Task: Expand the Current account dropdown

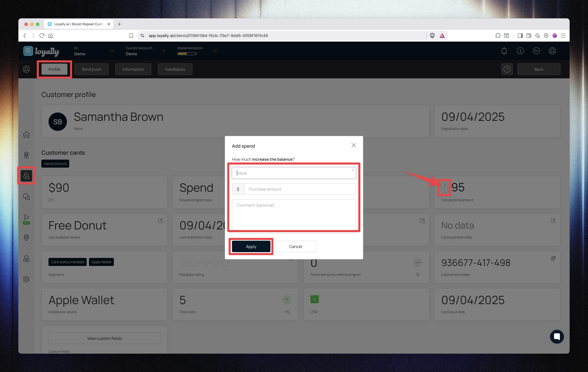Action: [x=164, y=51]
